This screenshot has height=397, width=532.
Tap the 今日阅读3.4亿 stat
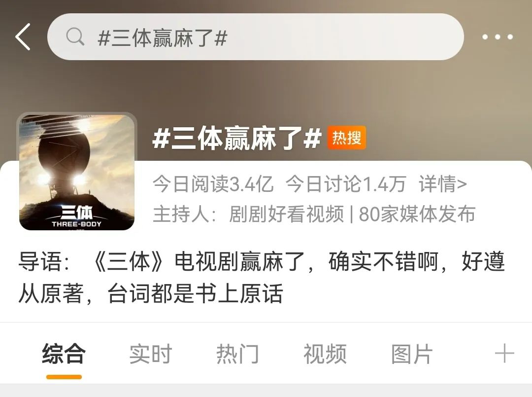(x=213, y=184)
